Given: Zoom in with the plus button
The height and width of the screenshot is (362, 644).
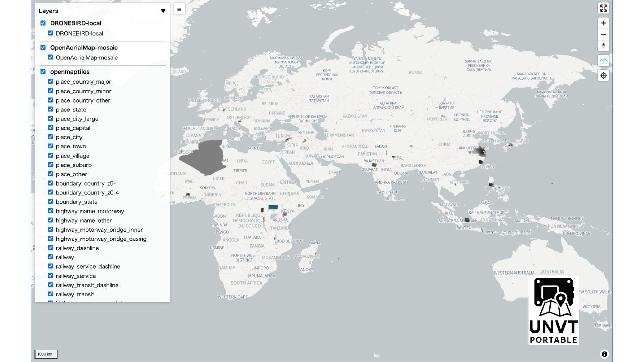Looking at the screenshot, I should tap(603, 23).
